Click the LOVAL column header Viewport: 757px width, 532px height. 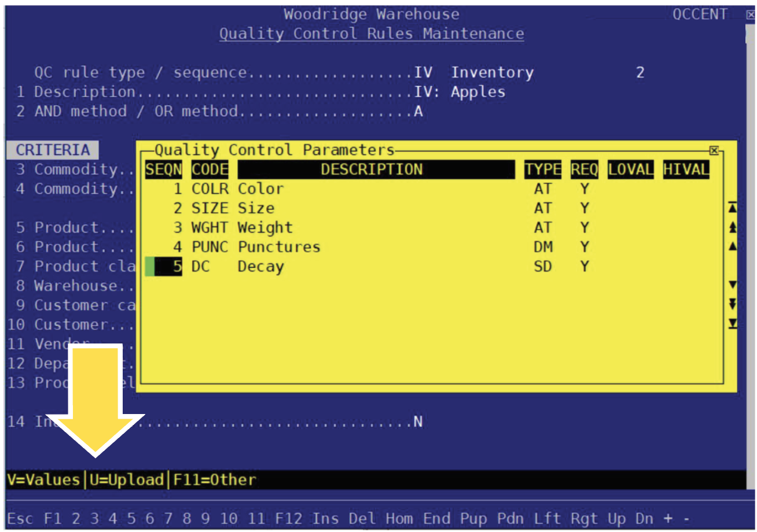(x=631, y=169)
